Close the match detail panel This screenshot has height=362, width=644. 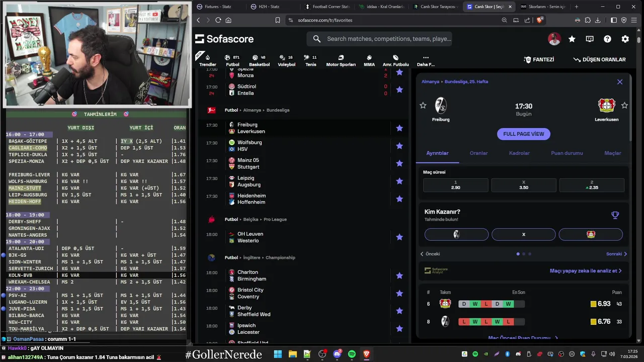pyautogui.click(x=620, y=81)
